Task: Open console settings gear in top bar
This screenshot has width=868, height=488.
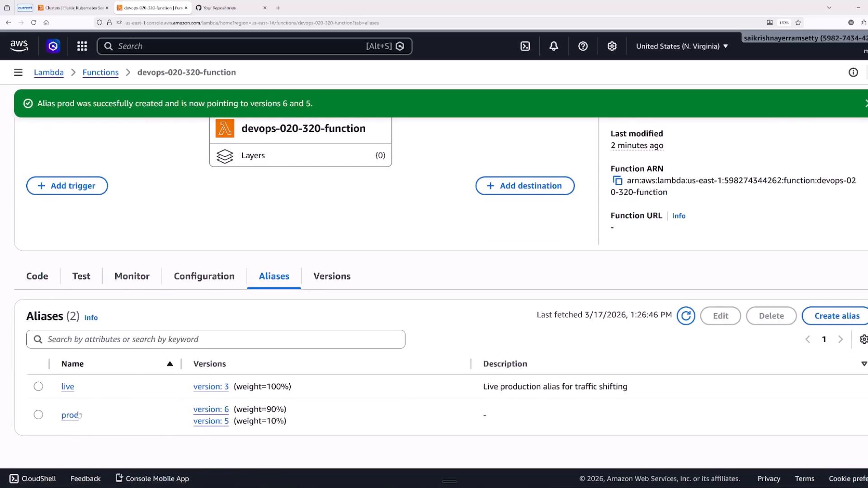Action: tap(612, 46)
